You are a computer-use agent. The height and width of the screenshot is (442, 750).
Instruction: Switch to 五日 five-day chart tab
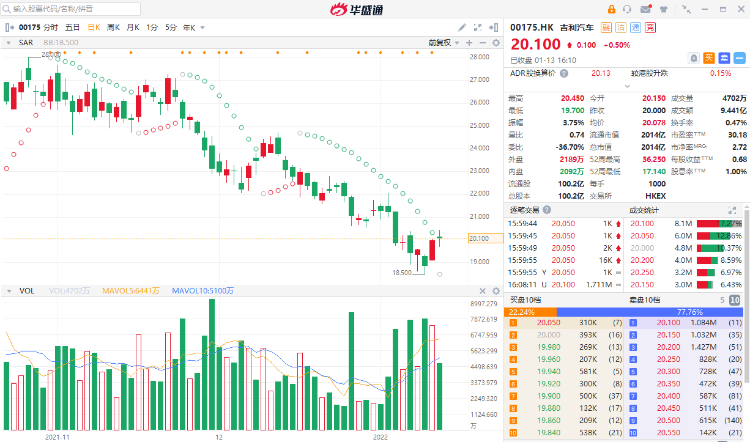point(72,28)
